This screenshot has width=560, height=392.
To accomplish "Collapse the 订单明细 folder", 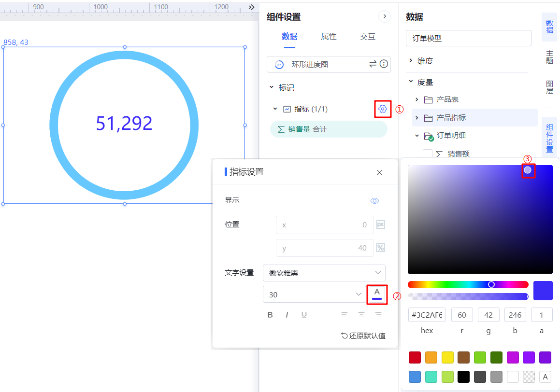I will (417, 136).
